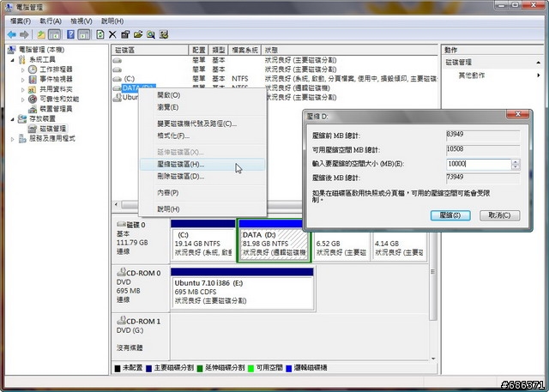Screen dimensions: 549x392
Task: Open the 檢視(V) menu
Action: pyautogui.click(x=81, y=21)
